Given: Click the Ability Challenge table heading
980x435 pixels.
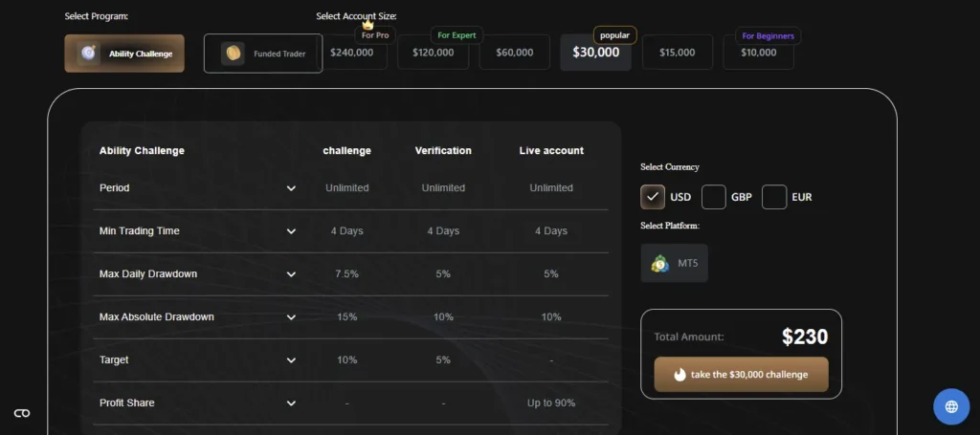Looking at the screenshot, I should point(142,150).
